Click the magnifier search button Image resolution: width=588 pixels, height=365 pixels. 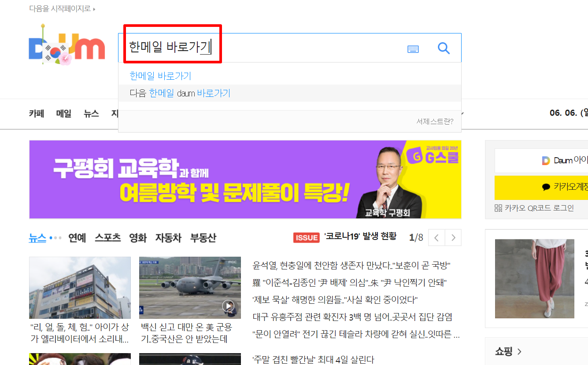(x=444, y=48)
